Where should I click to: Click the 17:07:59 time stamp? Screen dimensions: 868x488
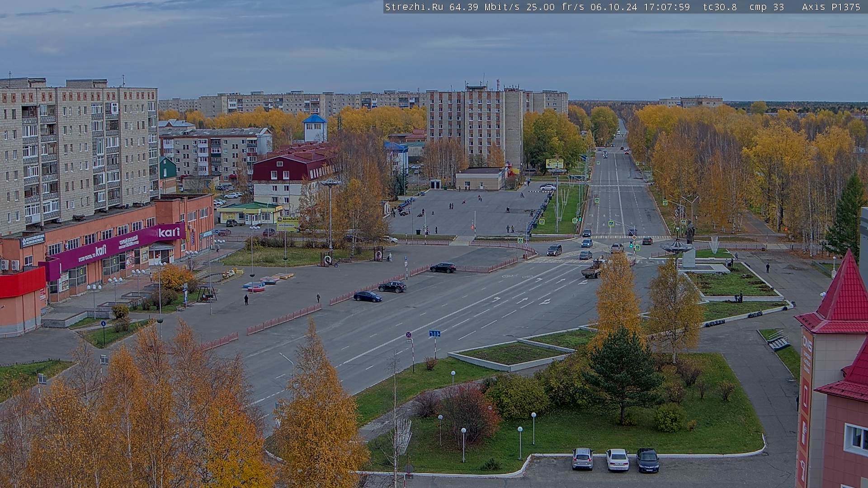666,7
